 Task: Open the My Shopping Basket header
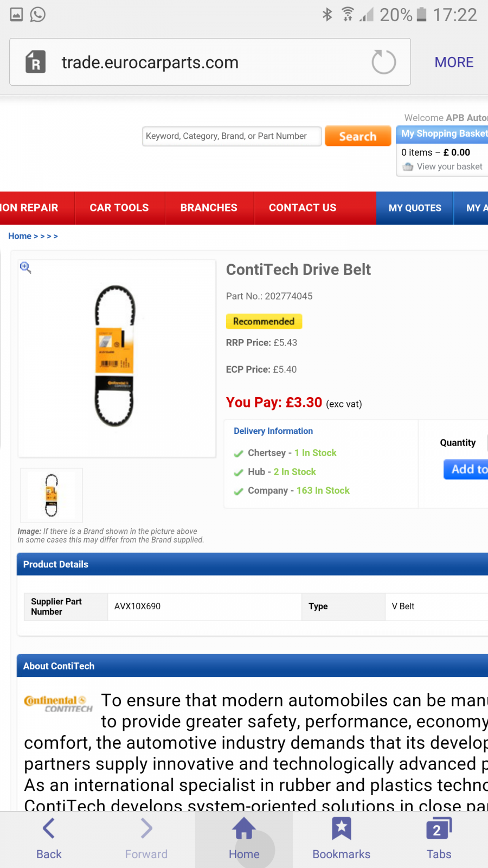pos(442,133)
